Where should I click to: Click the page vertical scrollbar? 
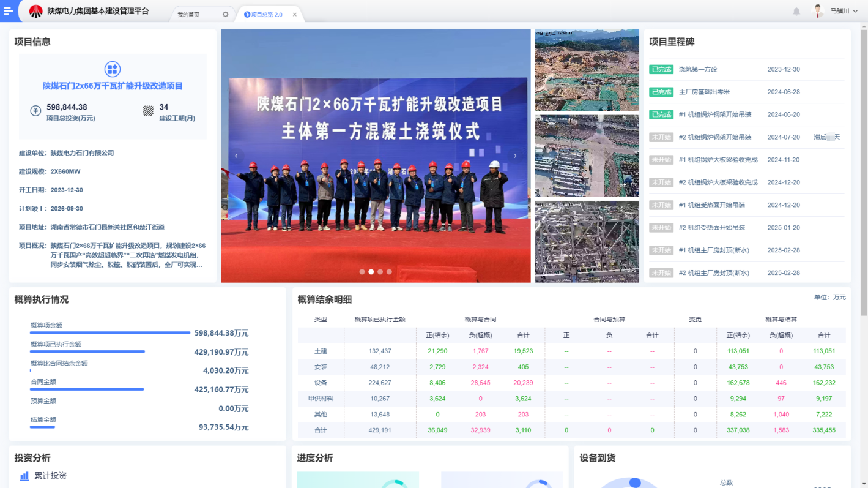coord(864,171)
